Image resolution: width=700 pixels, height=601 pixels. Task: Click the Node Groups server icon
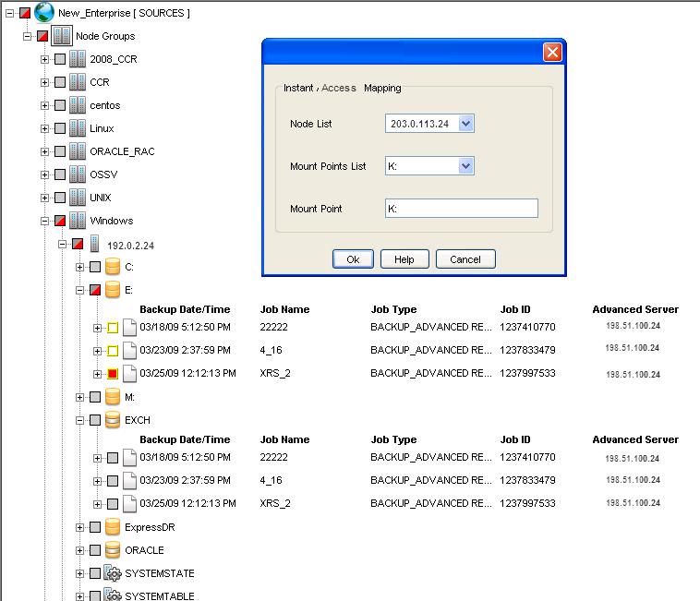pyautogui.click(x=62, y=36)
